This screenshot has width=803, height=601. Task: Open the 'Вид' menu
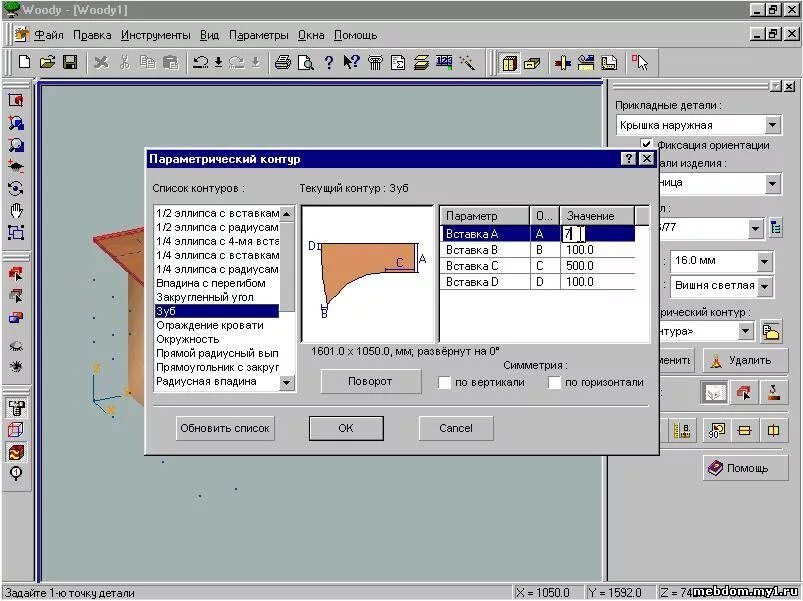[209, 35]
